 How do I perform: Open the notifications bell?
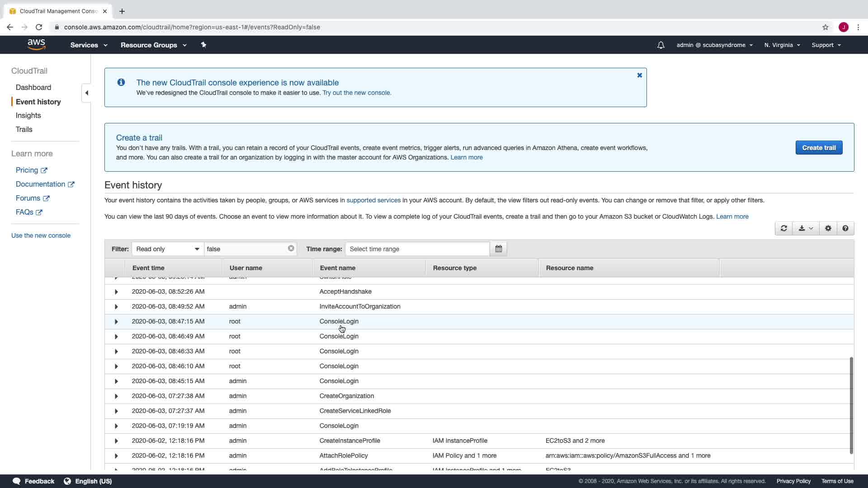point(660,45)
